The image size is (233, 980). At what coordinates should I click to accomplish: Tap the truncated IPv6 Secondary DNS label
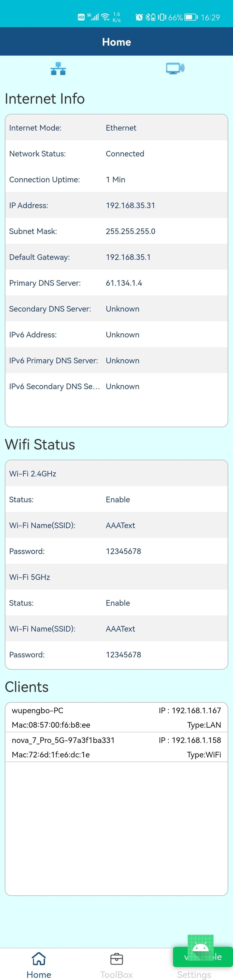pos(54,386)
